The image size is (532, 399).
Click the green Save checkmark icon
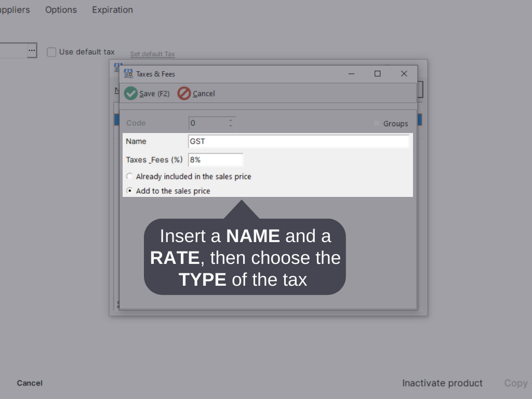point(131,94)
